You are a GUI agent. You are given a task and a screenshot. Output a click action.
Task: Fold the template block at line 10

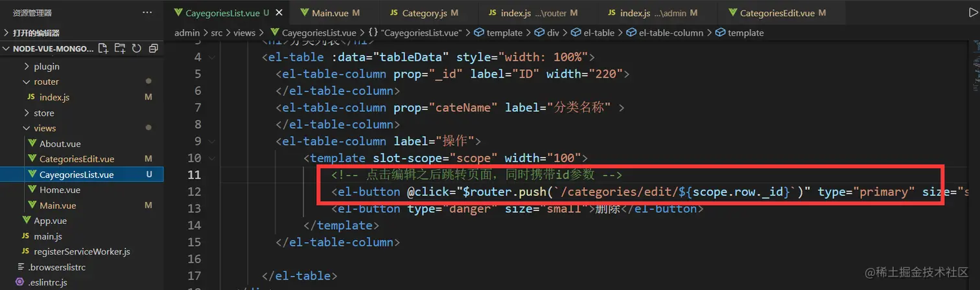[212, 158]
